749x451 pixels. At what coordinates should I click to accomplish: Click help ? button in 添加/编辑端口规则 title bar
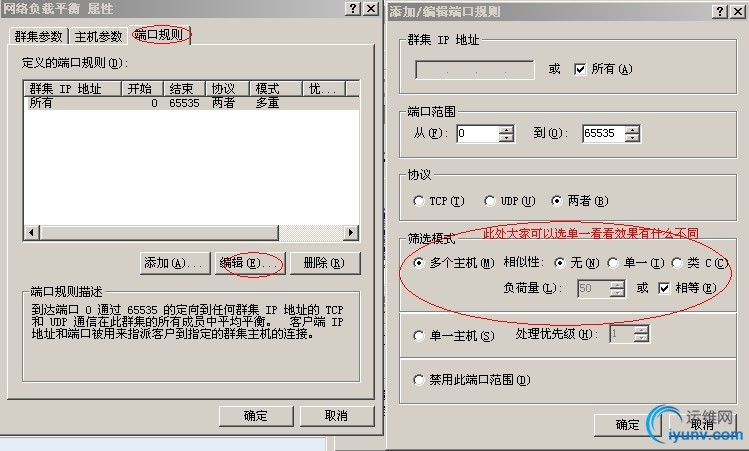point(720,11)
